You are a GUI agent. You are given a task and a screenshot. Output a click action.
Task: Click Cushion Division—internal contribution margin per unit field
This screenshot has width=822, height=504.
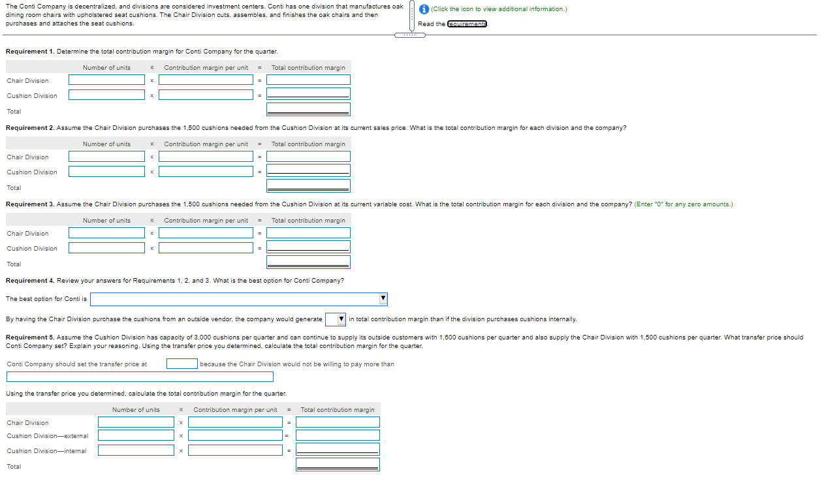coord(235,450)
